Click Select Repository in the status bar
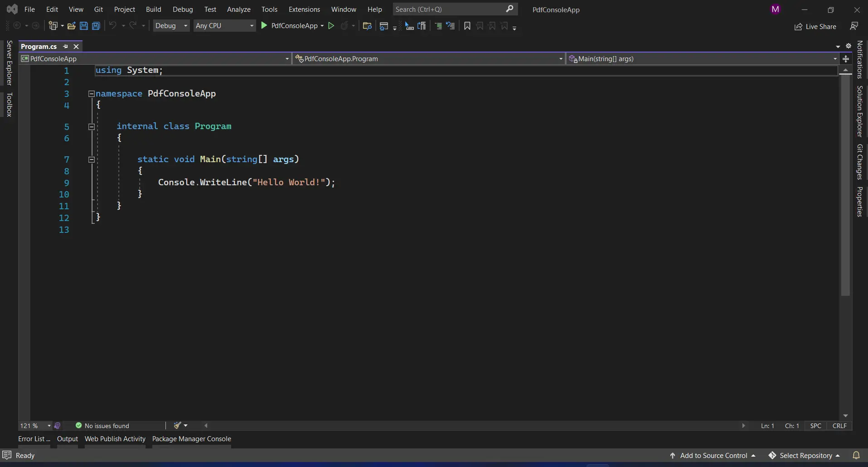This screenshot has height=467, width=868. tap(805, 455)
